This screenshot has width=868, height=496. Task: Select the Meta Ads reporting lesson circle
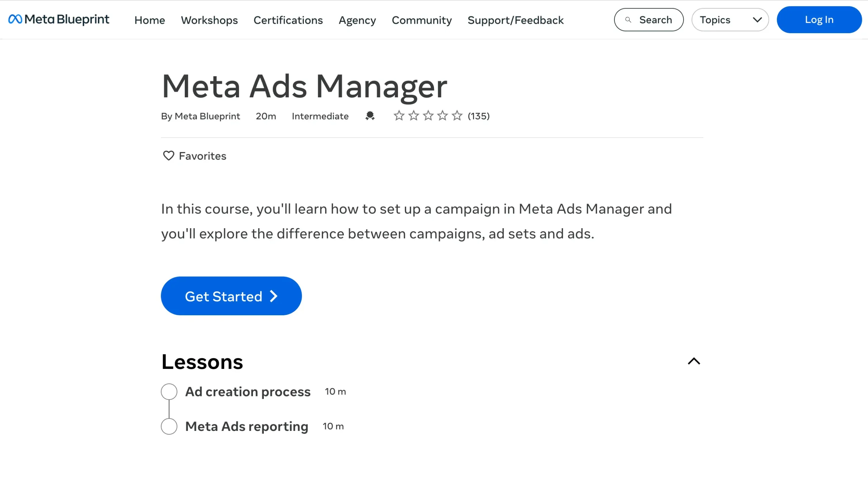pyautogui.click(x=169, y=426)
